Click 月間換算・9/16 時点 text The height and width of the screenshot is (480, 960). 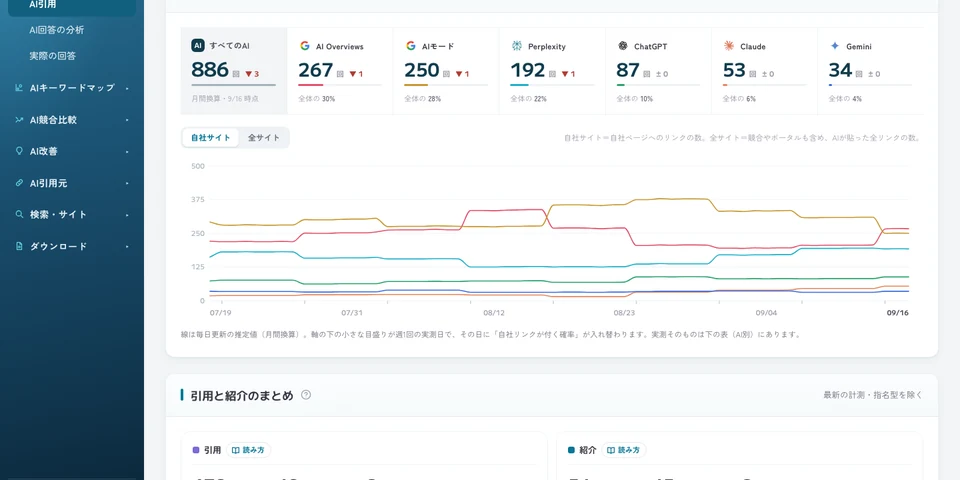tap(225, 99)
